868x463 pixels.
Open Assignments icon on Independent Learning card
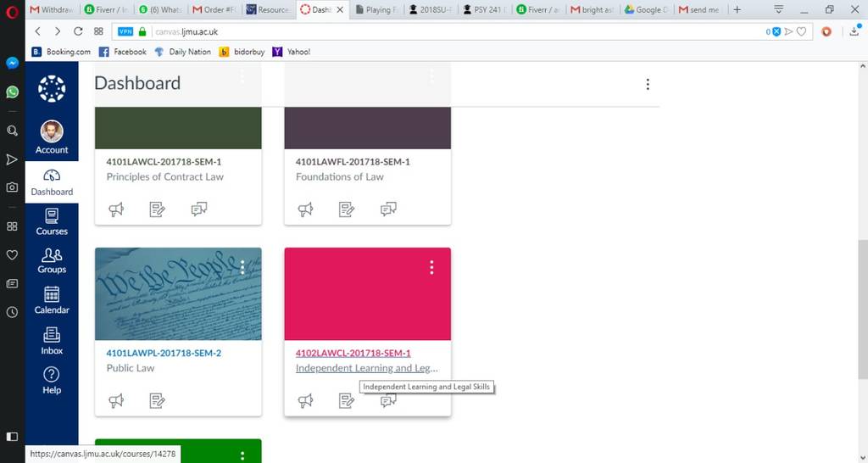pyautogui.click(x=347, y=400)
